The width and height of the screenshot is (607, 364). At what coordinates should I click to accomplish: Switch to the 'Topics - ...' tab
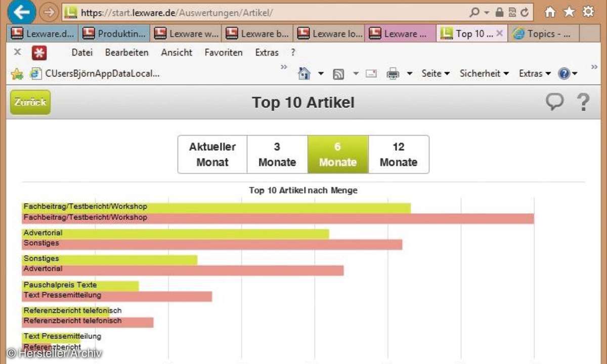[x=544, y=34]
